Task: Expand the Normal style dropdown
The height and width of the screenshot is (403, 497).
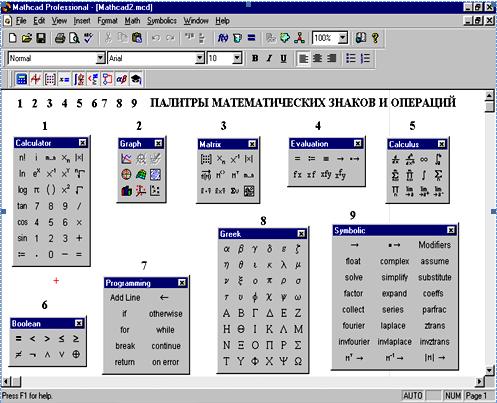Action: (x=100, y=58)
